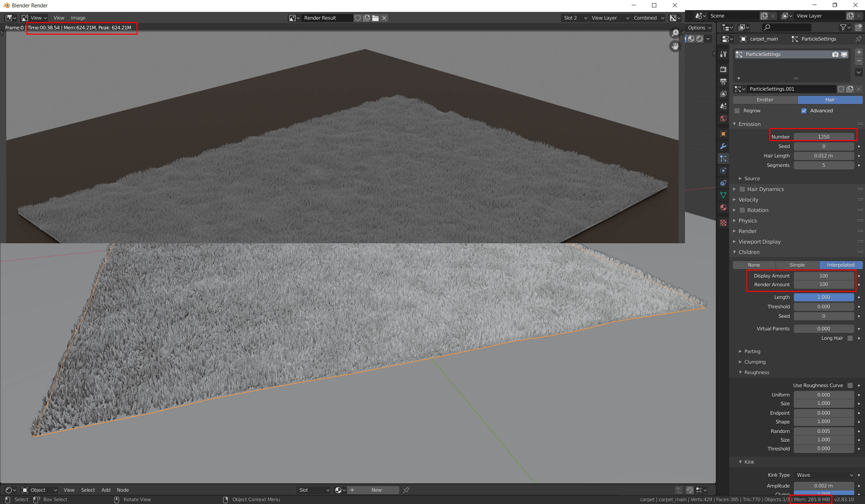Select the Interpolated children mode

[840, 265]
